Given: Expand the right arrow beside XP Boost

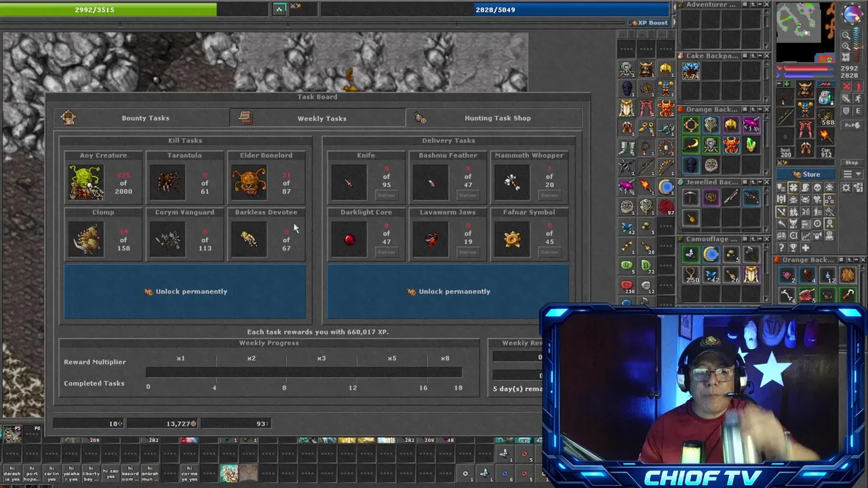Looking at the screenshot, I should (x=675, y=22).
